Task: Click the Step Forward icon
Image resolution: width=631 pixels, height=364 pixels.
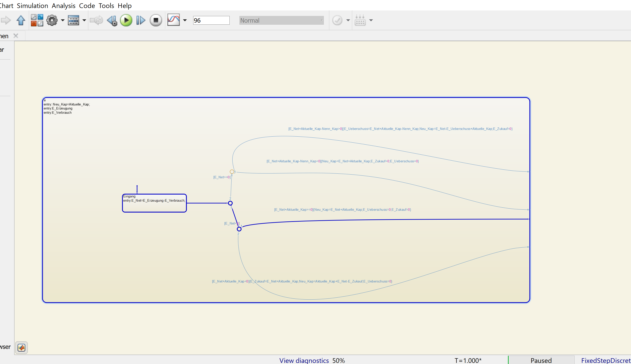Action: click(141, 20)
